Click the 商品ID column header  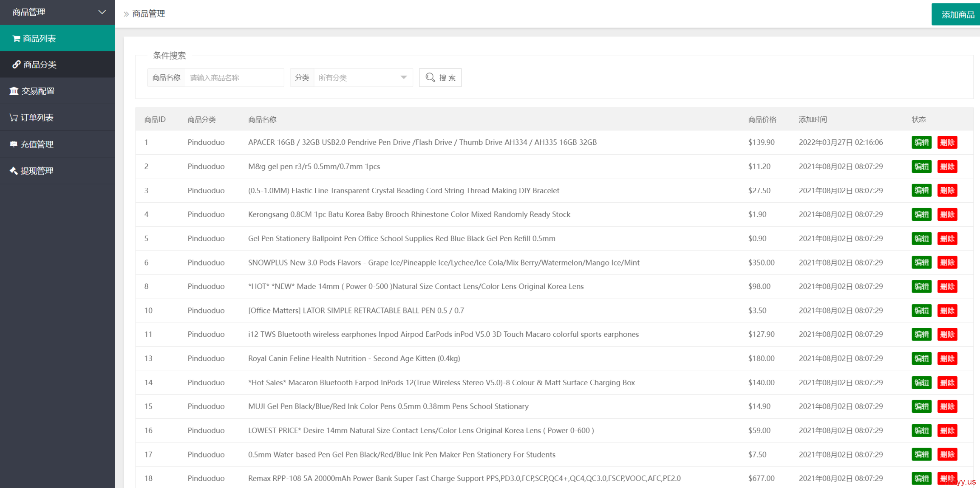(155, 120)
